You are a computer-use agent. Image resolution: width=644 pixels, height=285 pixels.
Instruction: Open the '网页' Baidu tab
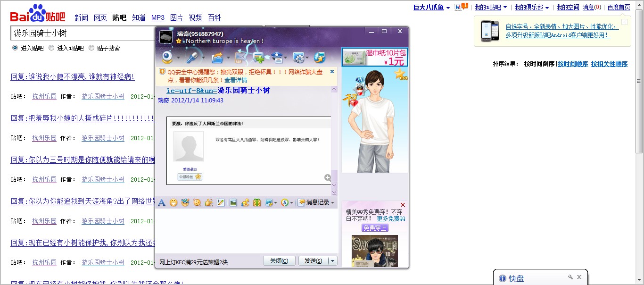100,17
